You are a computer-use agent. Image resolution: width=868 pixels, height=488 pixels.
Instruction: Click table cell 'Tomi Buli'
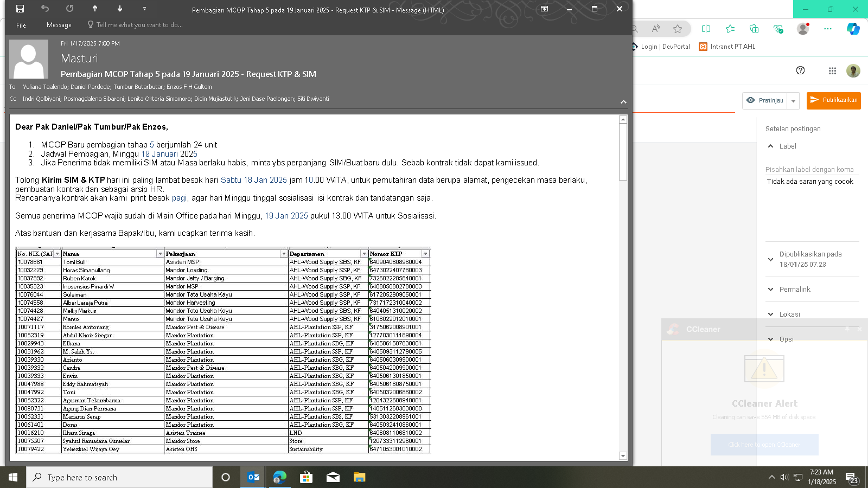click(x=113, y=262)
